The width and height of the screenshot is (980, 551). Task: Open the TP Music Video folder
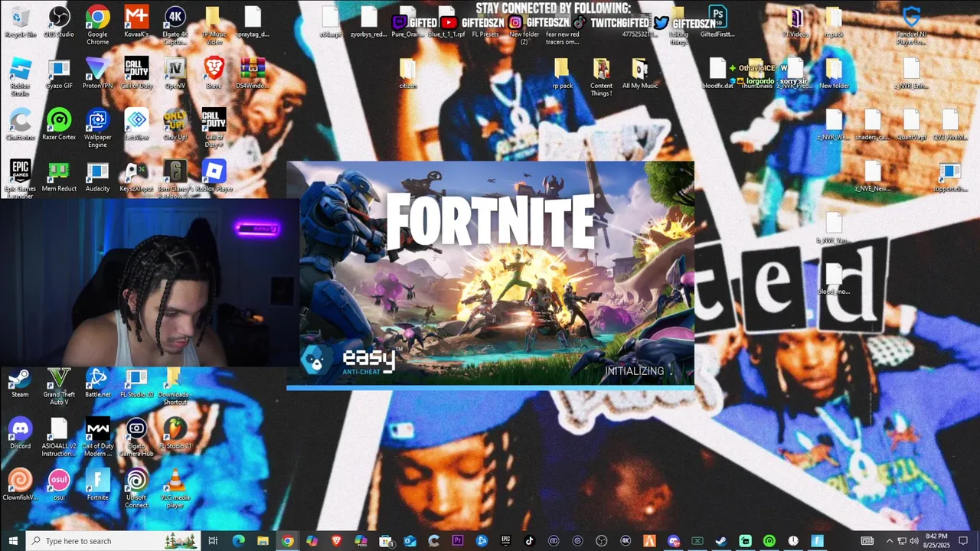[x=214, y=24]
